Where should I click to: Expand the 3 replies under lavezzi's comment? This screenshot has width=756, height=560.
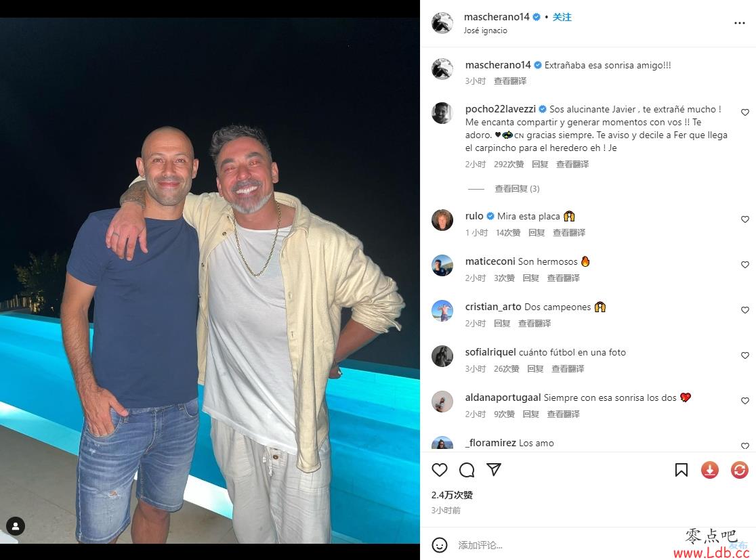click(517, 188)
